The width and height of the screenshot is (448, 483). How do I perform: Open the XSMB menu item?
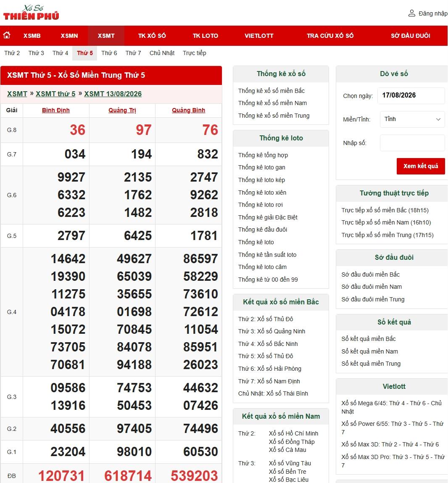[32, 36]
